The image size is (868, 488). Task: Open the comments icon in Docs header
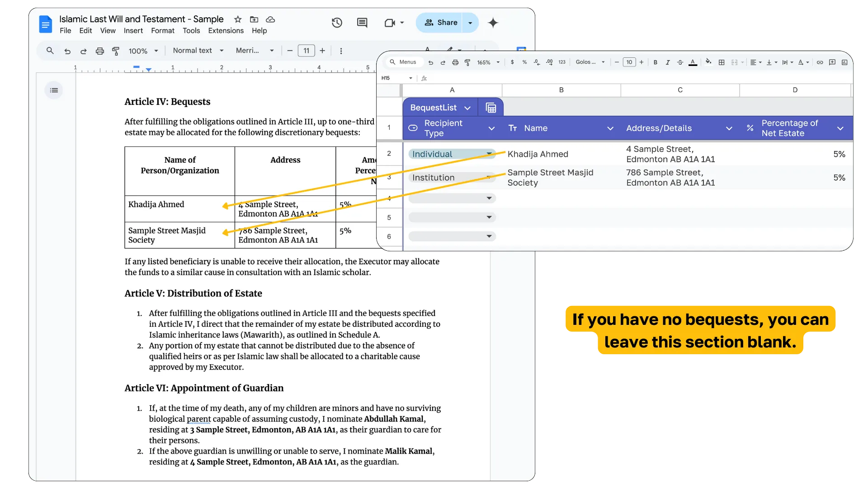[x=362, y=23]
